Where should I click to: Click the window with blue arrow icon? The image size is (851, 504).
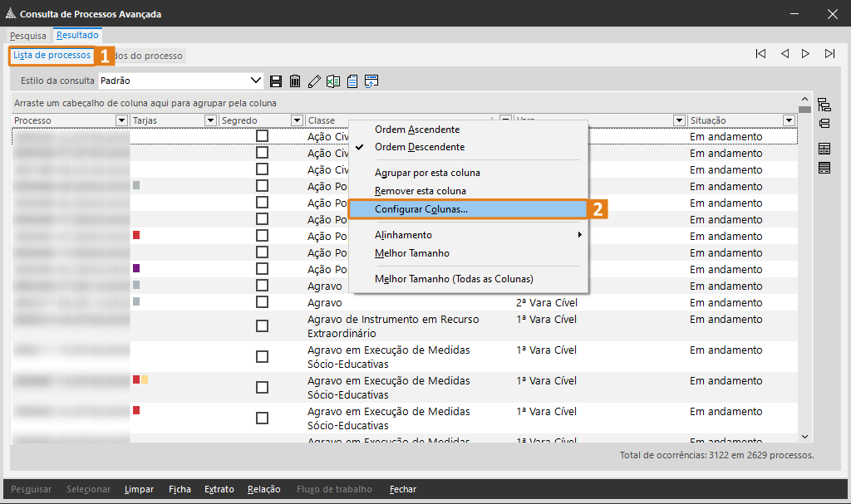[x=371, y=81]
